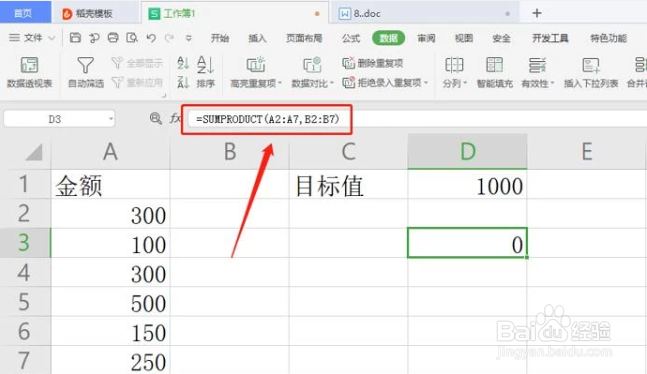
Task: Expand the name box dropdown arrow
Action: coord(111,119)
